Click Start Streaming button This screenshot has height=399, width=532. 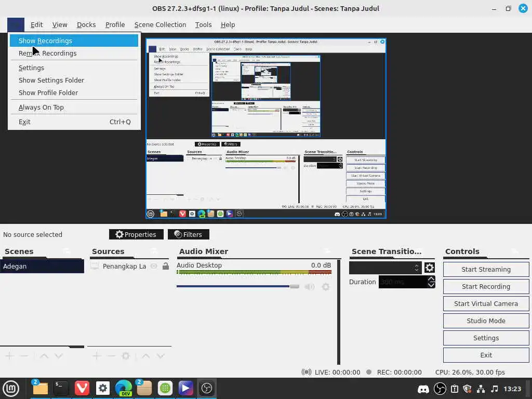[x=486, y=270]
